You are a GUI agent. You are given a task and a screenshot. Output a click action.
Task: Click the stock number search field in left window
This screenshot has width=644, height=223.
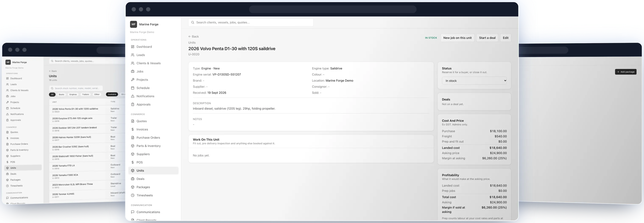pos(76,88)
